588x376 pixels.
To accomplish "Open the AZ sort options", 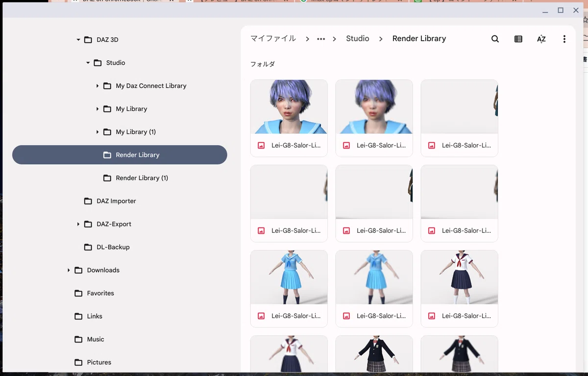I will 541,39.
